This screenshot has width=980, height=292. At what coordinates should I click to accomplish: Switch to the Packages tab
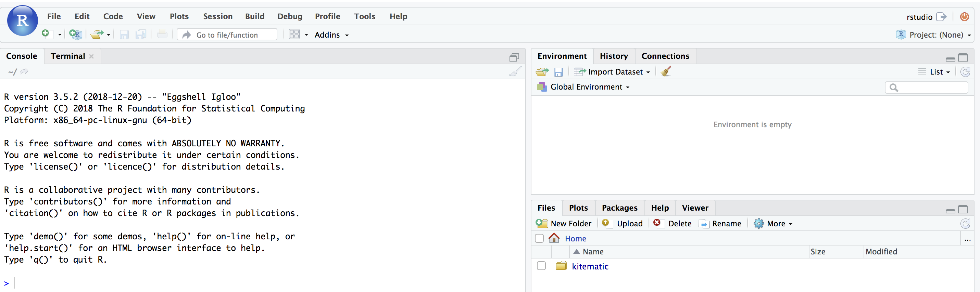[619, 208]
